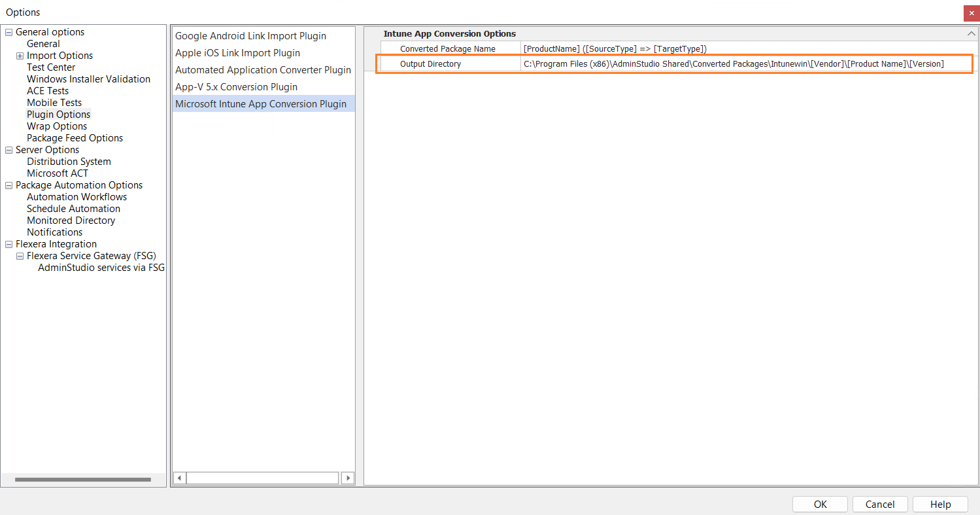Open Import Options in the tree
The image size is (980, 515).
[59, 56]
